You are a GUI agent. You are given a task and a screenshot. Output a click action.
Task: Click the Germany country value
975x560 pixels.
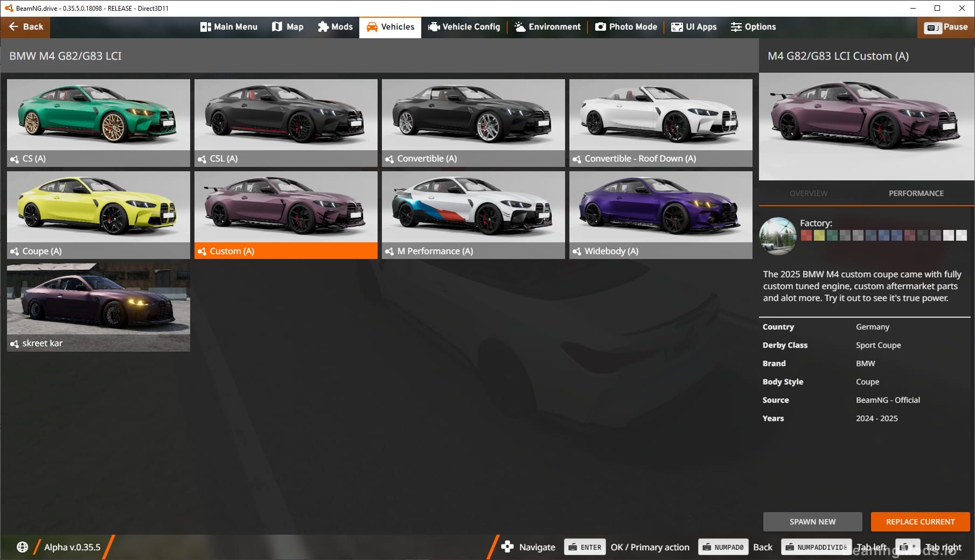(873, 327)
